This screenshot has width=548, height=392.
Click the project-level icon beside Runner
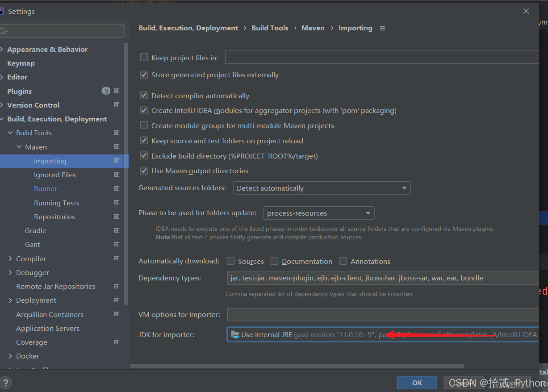point(117,188)
